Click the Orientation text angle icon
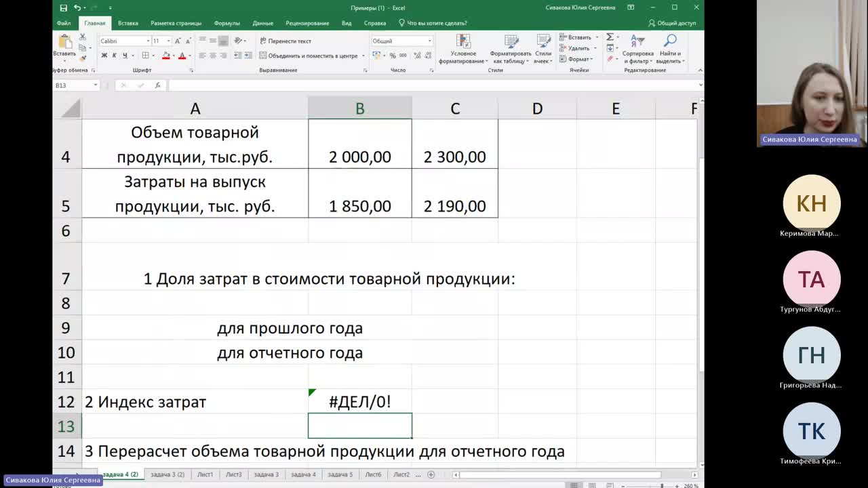Image resolution: width=868 pixels, height=488 pixels. pos(239,41)
